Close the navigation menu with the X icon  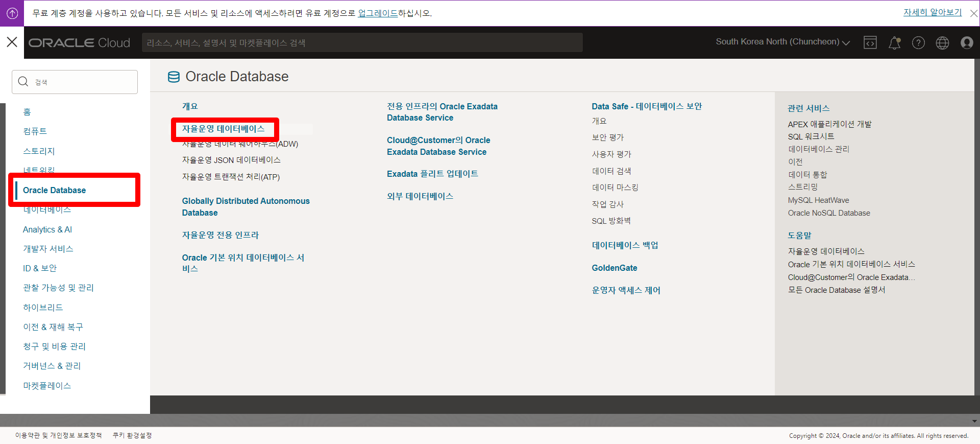click(12, 42)
